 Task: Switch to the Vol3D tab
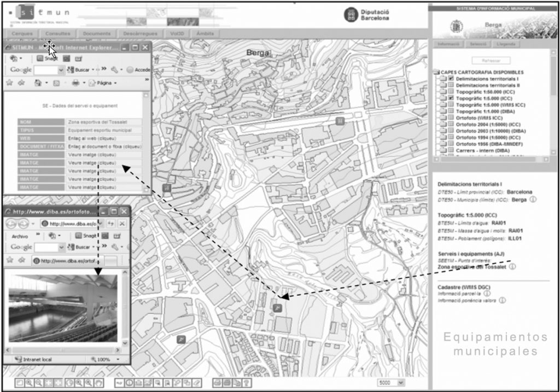177,33
